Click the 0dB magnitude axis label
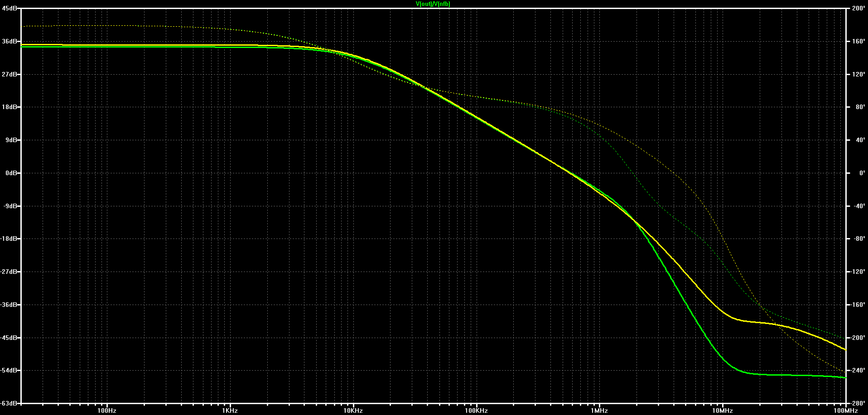 pyautogui.click(x=11, y=173)
